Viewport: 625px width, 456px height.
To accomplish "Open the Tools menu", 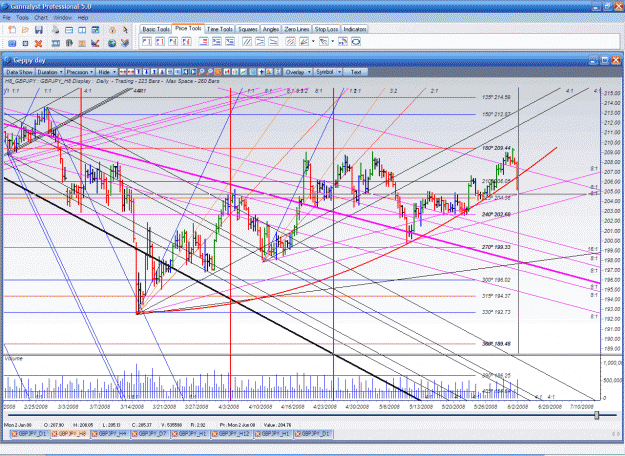I will click(x=22, y=18).
